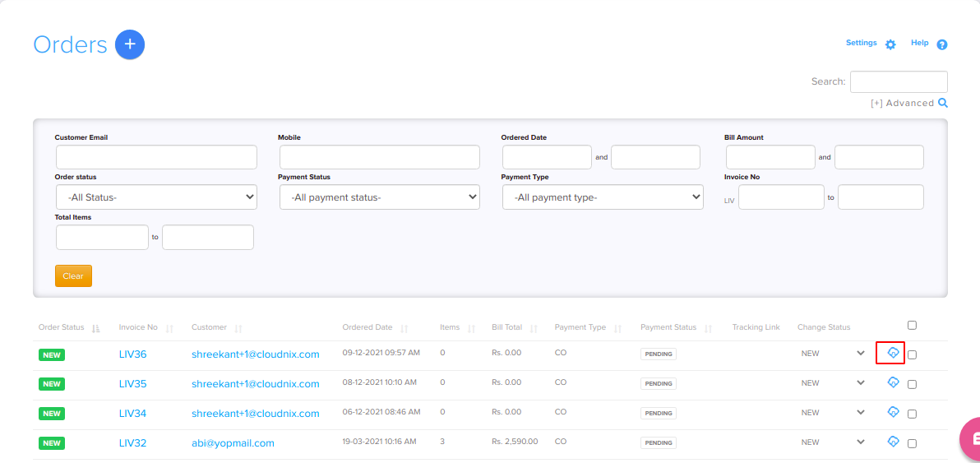Sort by Payment Status column icon
The image size is (980, 463).
pyautogui.click(x=708, y=328)
